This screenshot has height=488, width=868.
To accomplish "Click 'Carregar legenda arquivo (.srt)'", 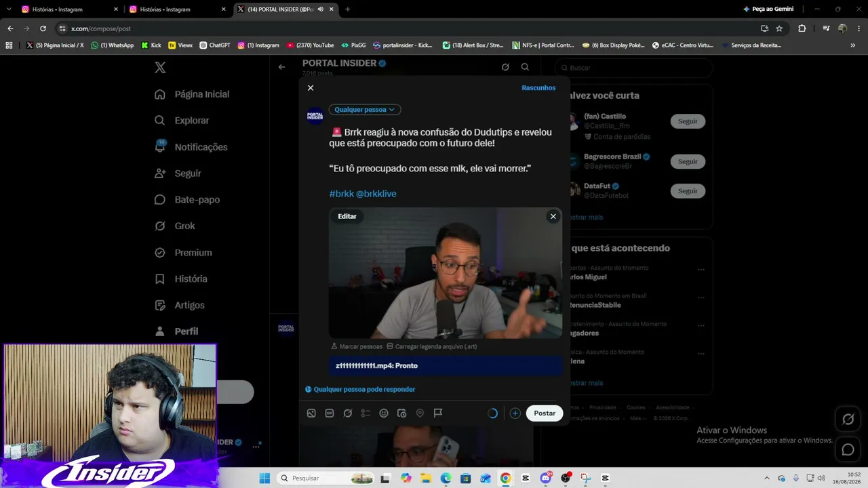I will point(432,346).
